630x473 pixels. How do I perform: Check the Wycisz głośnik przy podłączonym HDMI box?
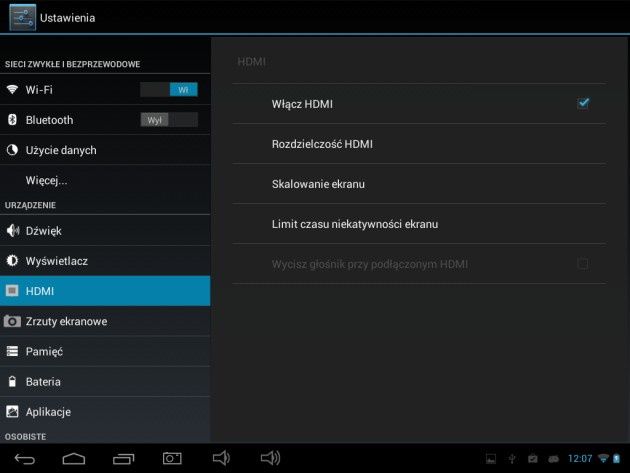(x=583, y=264)
